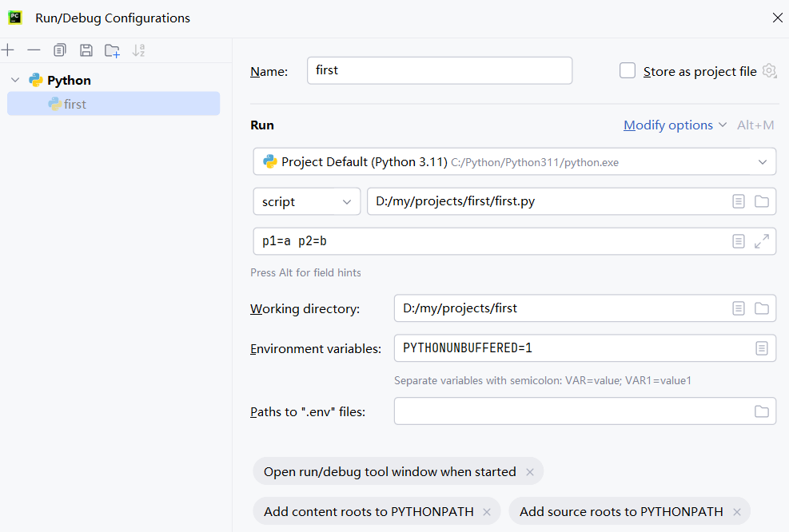Click the PyCharm logo icon in title bar

click(15, 18)
